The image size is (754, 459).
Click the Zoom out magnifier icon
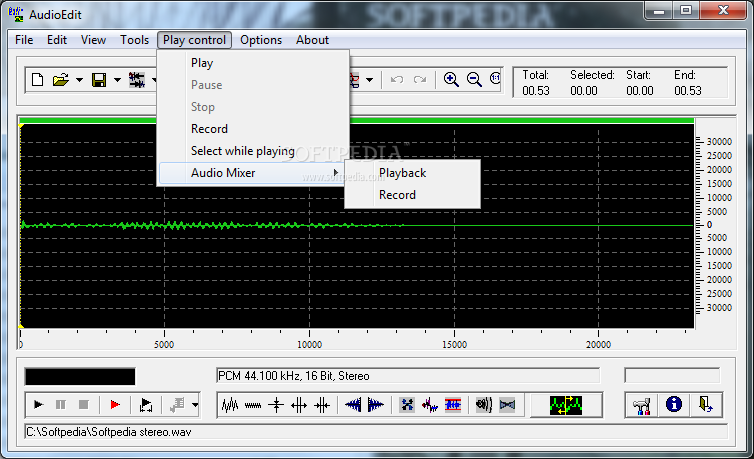474,79
